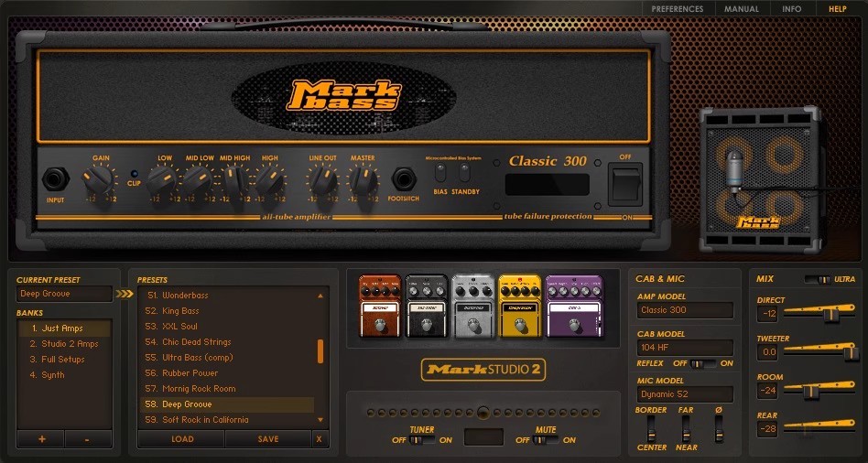Toggle the Tuner off/on switch
The height and width of the screenshot is (463, 868).
tap(422, 440)
